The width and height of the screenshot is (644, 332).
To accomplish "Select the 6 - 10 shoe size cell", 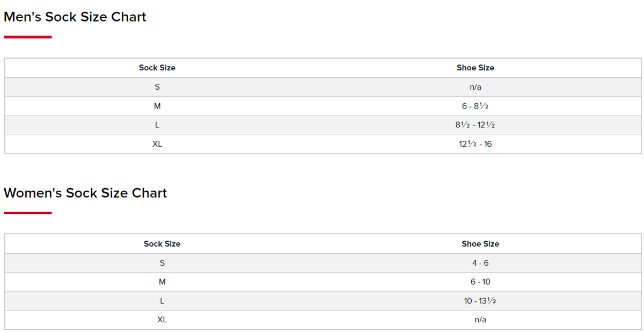I will [480, 282].
